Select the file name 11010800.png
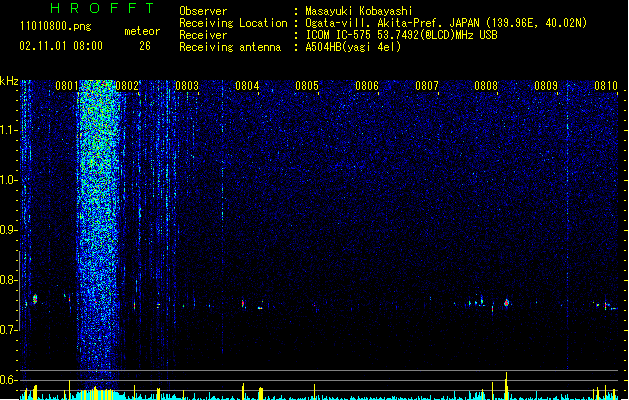Image resolution: width=629 pixels, height=400 pixels. [56, 26]
